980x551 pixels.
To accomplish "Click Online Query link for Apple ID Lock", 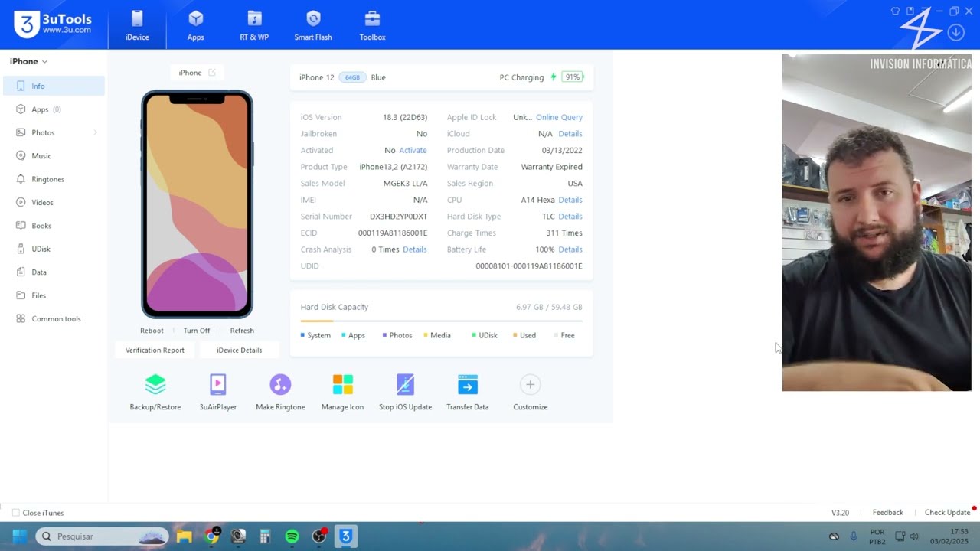I will coord(559,117).
